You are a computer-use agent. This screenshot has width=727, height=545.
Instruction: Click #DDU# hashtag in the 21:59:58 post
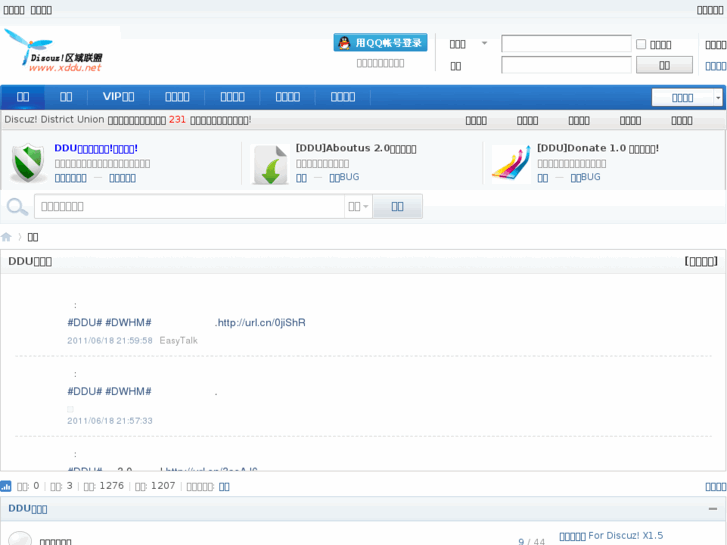84,322
